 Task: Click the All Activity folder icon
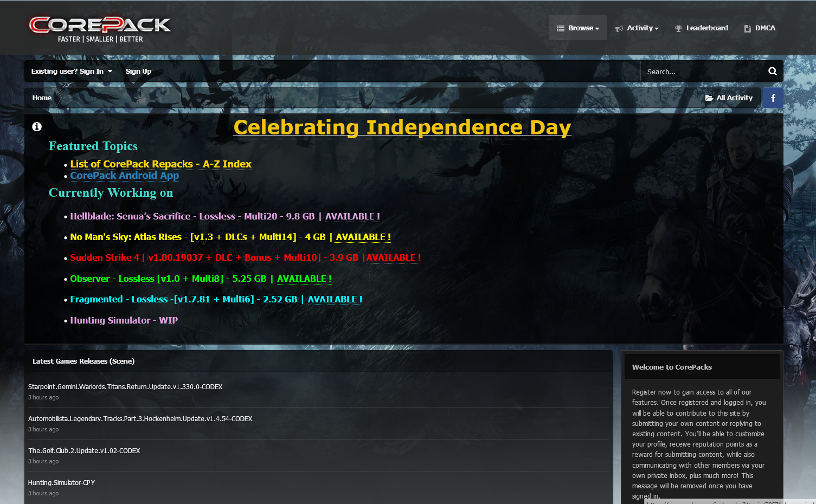tap(709, 98)
